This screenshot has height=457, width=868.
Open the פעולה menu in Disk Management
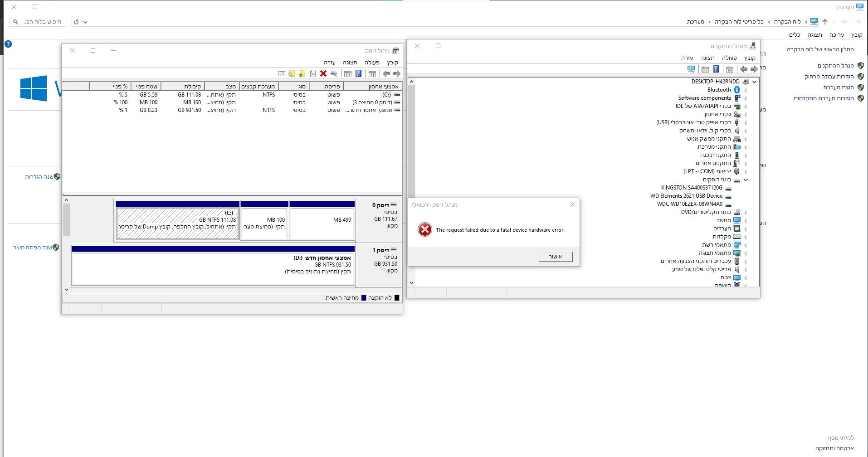[372, 63]
